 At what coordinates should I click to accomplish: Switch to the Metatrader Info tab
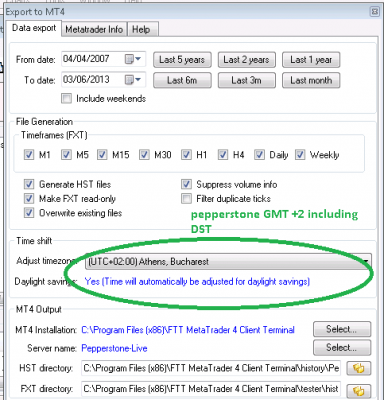tap(94, 29)
